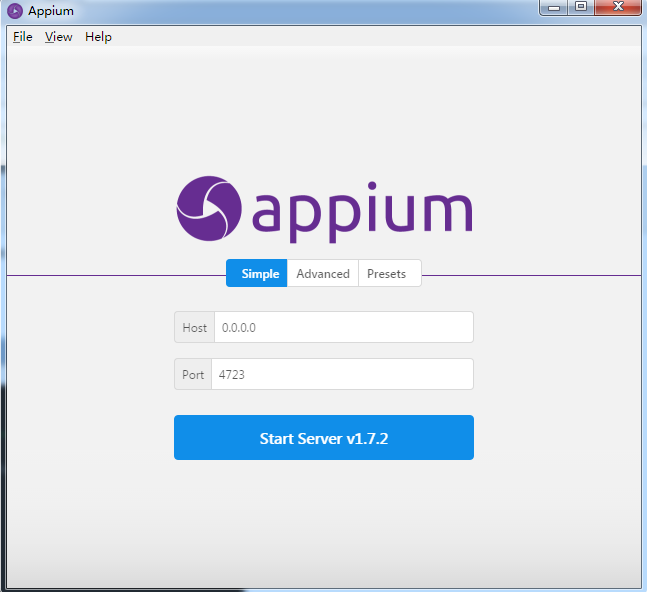Open the Help menu

[98, 37]
